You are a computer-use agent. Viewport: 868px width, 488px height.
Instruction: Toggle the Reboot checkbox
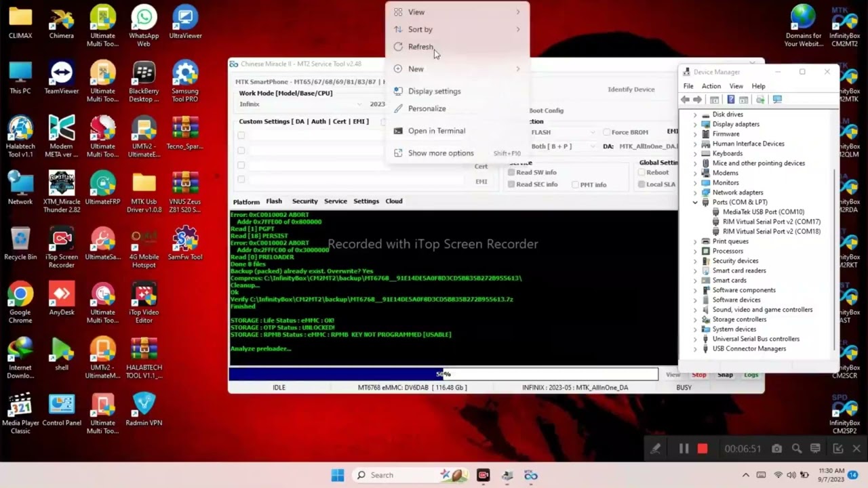[641, 172]
